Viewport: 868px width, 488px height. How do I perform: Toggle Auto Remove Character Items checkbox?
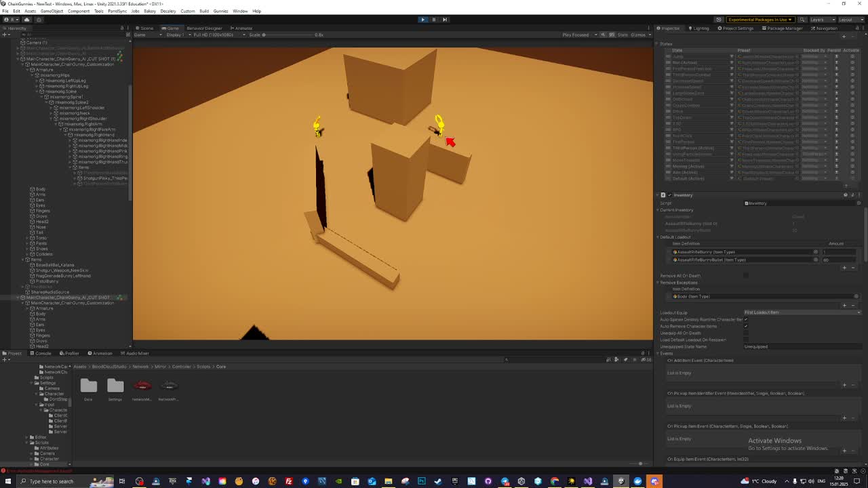[746, 326]
